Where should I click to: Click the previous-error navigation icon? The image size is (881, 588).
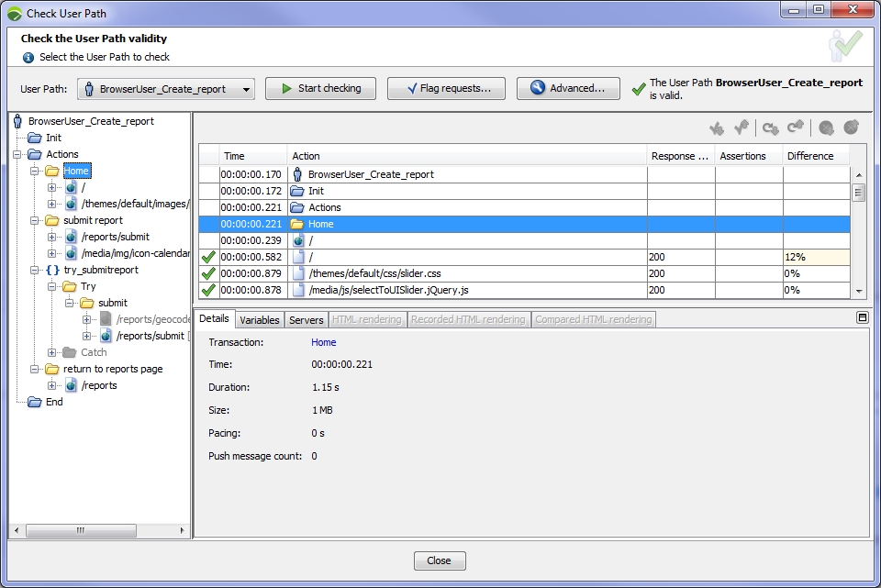(x=851, y=128)
